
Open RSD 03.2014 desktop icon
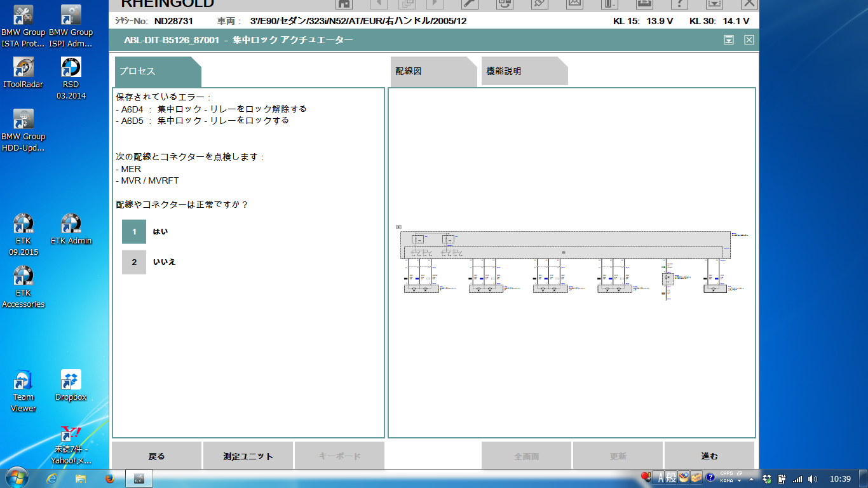click(71, 78)
